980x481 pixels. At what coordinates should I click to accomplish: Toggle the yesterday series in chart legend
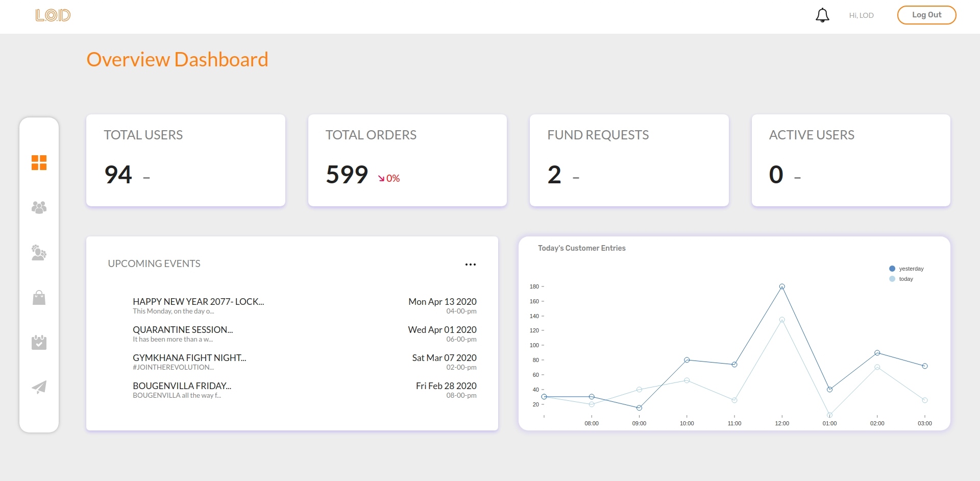906,269
